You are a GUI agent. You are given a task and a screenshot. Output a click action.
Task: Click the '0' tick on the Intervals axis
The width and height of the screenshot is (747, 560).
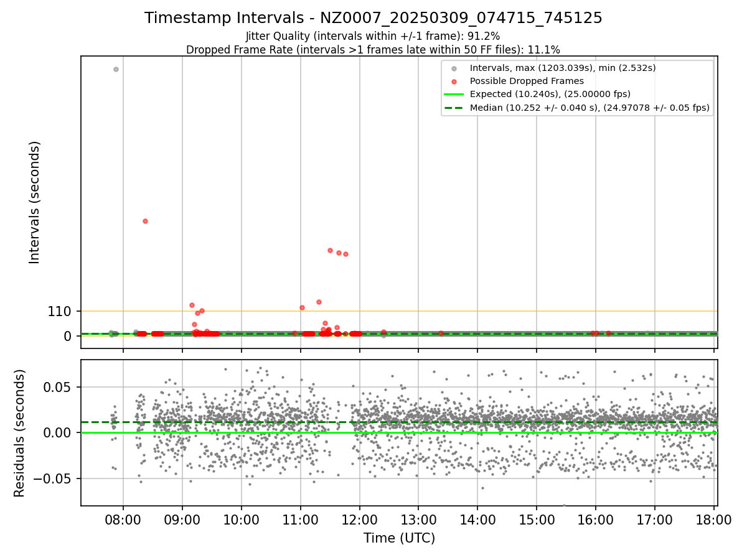tap(68, 336)
